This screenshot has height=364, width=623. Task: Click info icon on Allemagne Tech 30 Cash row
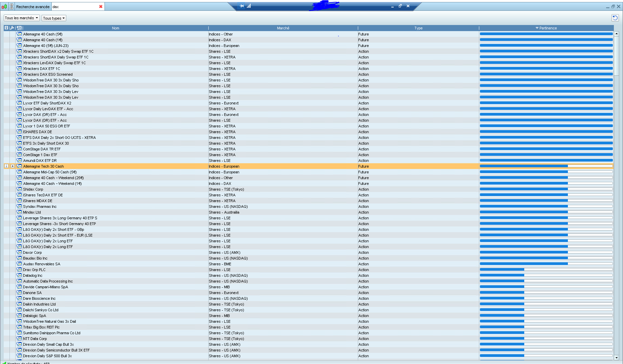[6, 166]
